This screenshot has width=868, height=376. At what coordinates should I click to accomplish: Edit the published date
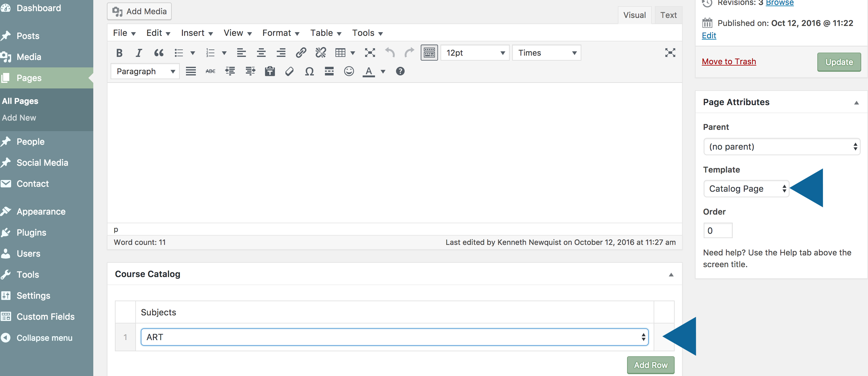pos(709,36)
